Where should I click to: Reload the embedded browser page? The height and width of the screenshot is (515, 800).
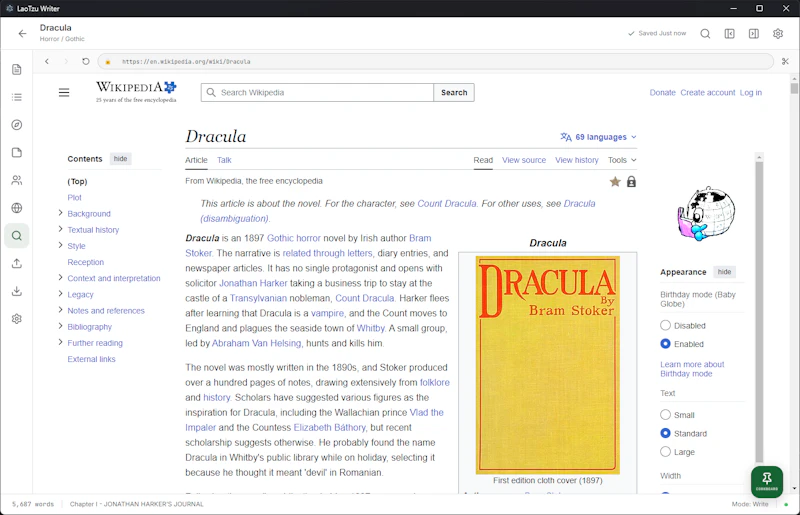[85, 61]
